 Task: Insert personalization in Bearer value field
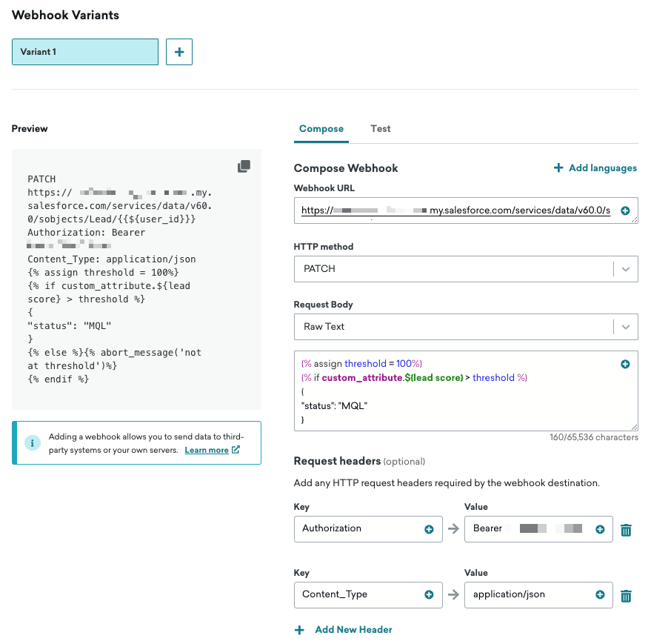[x=600, y=529]
